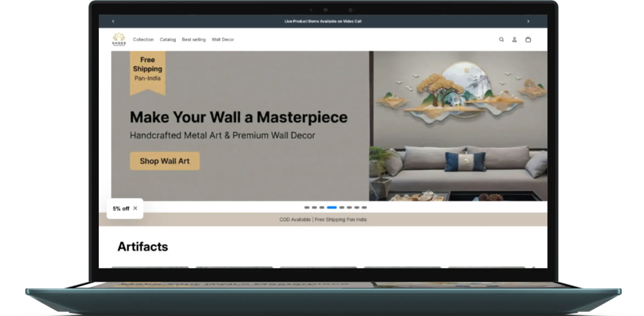Click the wall art sofa banner image
Viewport: 644px width, 316px height.
(x=458, y=126)
